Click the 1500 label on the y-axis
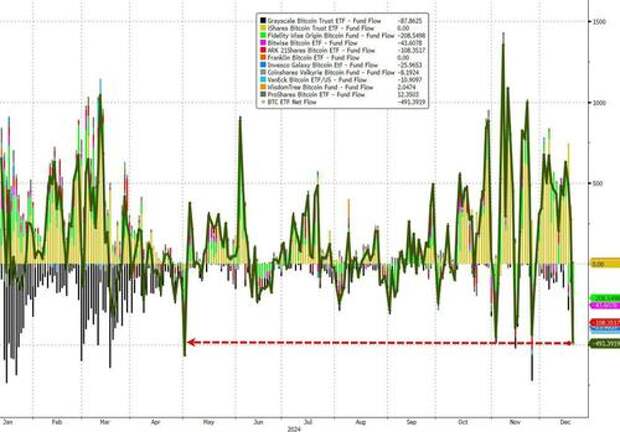 (x=601, y=21)
